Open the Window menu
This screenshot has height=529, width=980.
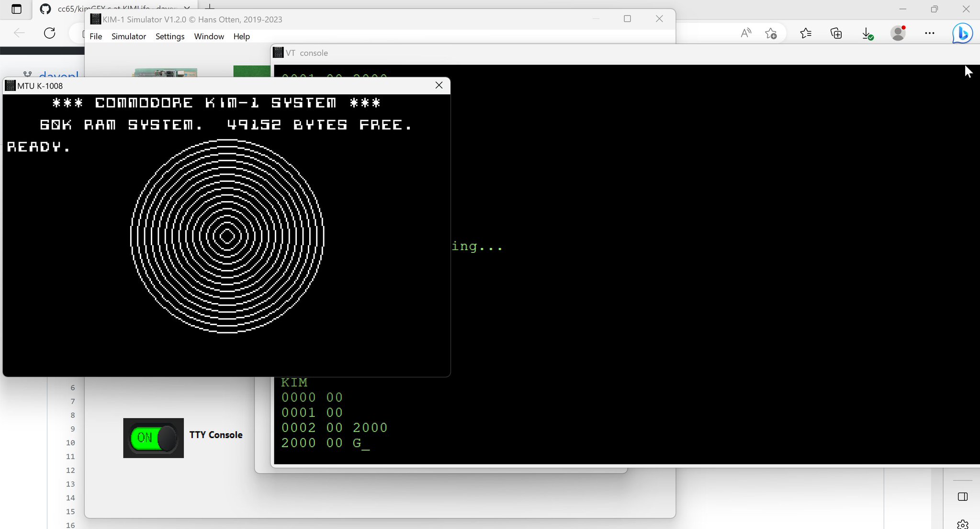coord(209,36)
